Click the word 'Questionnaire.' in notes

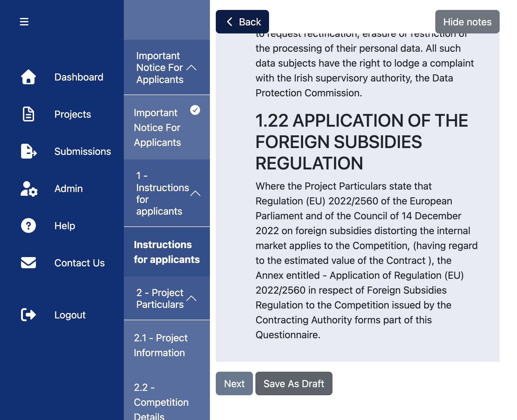[x=288, y=335]
